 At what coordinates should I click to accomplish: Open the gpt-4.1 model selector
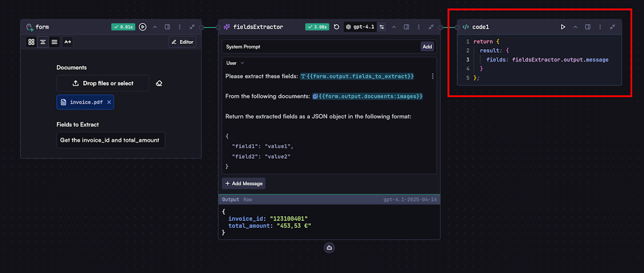pos(360,27)
